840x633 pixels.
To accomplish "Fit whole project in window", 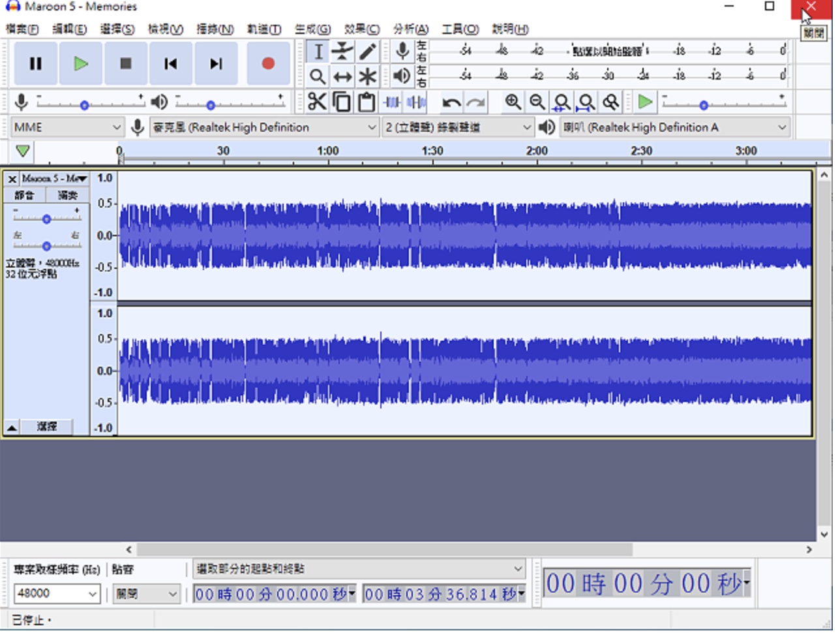I will (x=586, y=102).
